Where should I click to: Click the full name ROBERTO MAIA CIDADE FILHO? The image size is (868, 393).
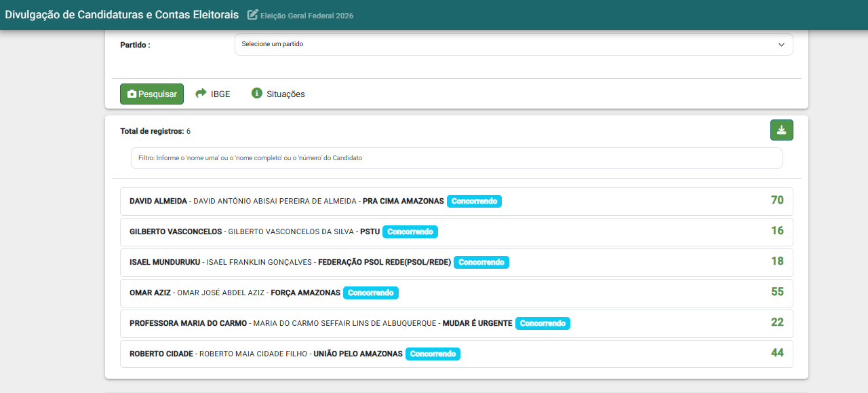point(253,354)
